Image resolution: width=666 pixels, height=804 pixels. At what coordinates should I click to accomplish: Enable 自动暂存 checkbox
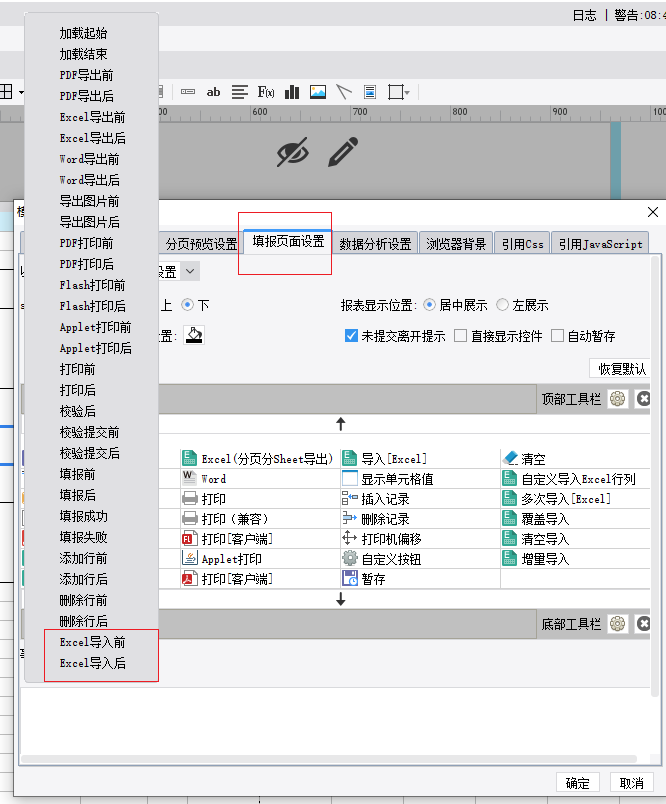click(x=557, y=336)
